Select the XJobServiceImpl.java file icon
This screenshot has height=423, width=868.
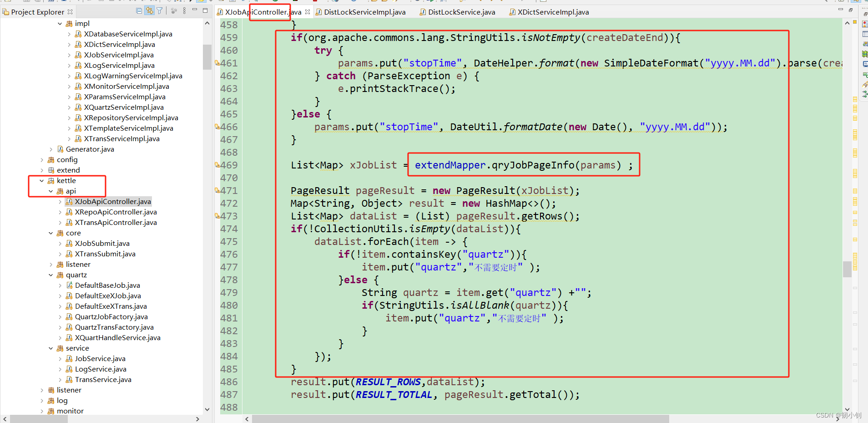(78, 55)
